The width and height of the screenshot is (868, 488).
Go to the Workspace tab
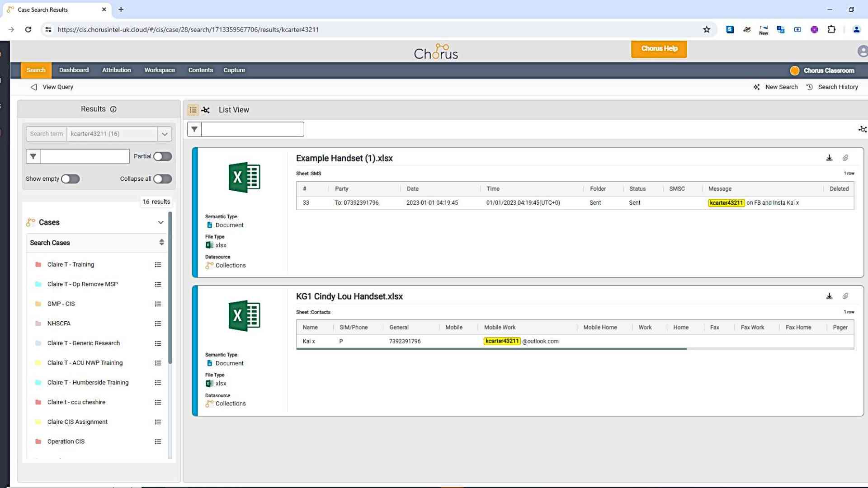159,70
